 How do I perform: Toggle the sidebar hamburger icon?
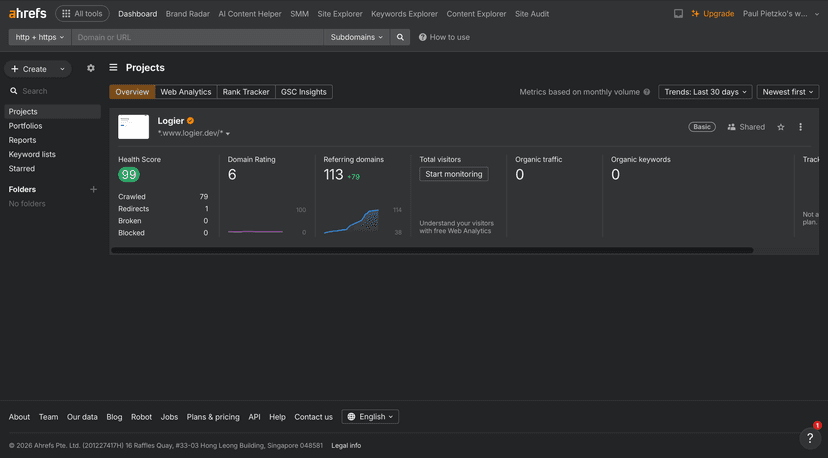(113, 68)
